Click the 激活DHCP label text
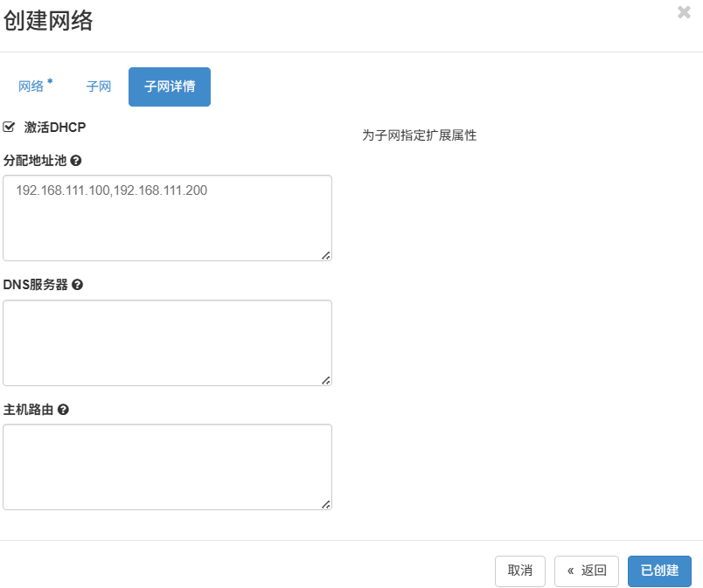This screenshot has width=703, height=588. coord(55,128)
